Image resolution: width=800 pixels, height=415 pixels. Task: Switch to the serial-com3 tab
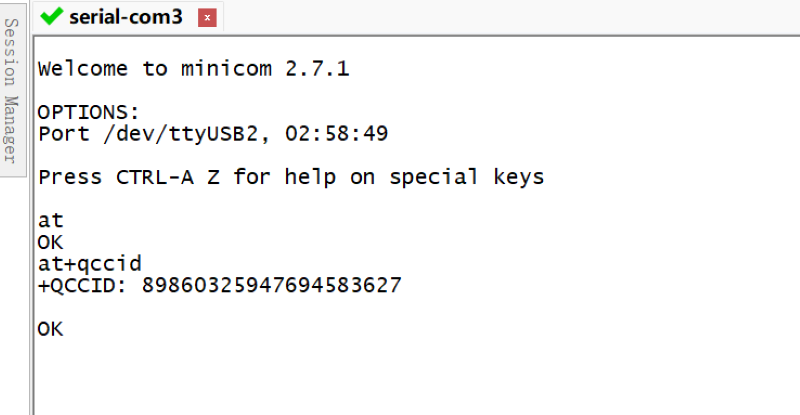[126, 17]
